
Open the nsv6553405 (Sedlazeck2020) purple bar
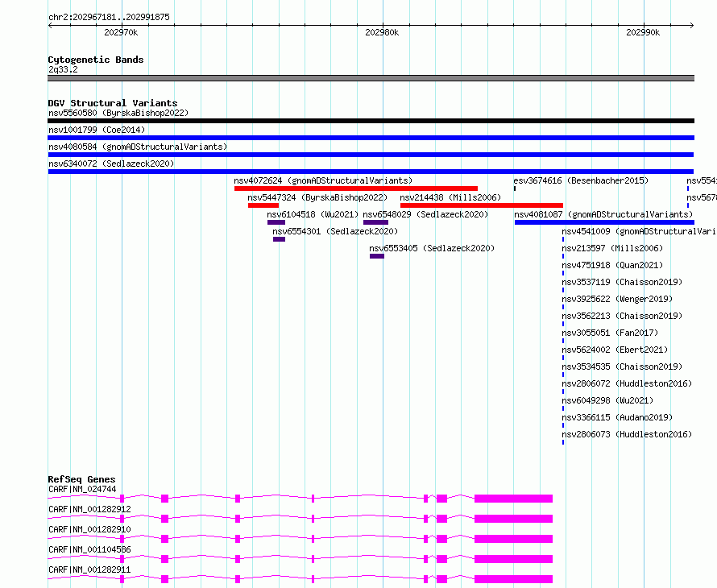377,256
